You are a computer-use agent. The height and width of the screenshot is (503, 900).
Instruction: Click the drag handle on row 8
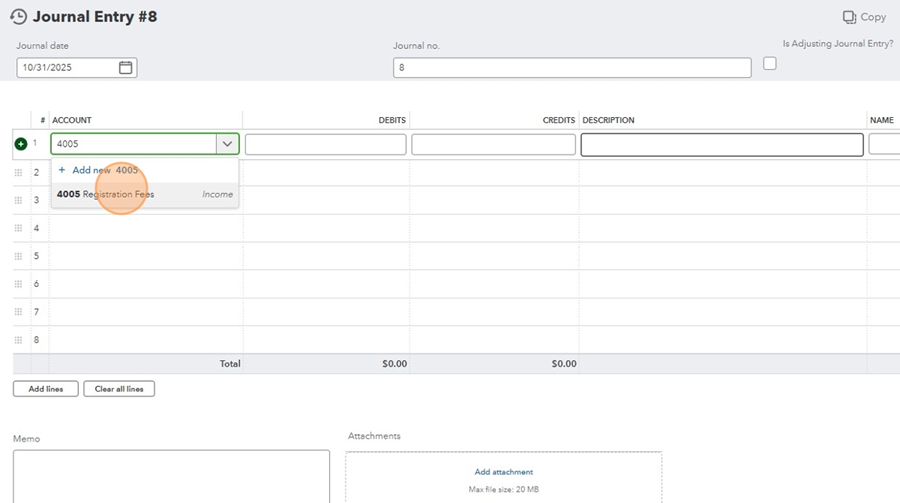coord(18,340)
